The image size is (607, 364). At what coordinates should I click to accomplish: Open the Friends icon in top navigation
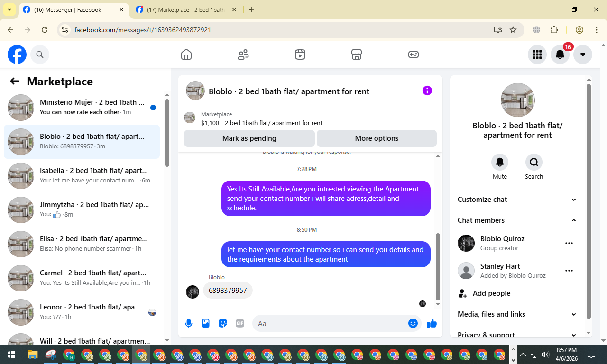(x=243, y=55)
